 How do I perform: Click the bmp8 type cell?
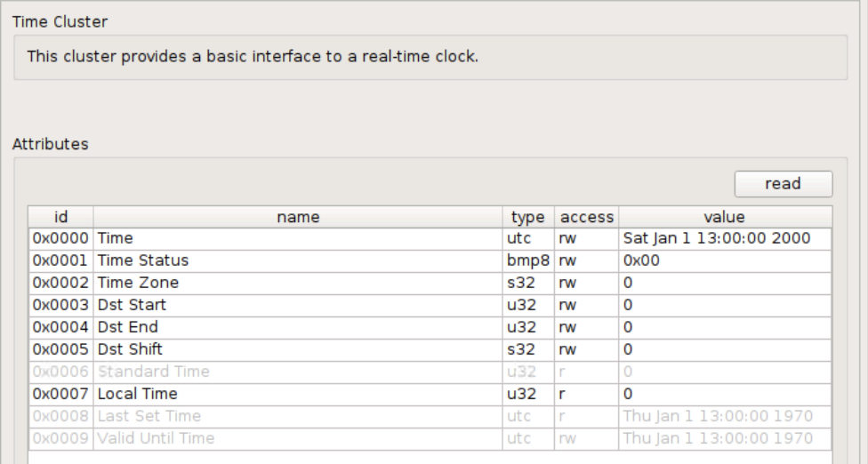click(528, 260)
